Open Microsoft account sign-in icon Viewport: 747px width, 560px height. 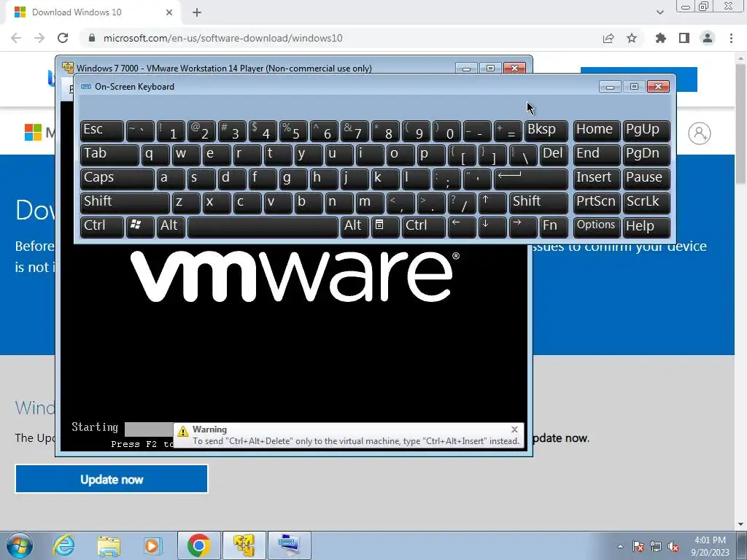pyautogui.click(x=700, y=133)
